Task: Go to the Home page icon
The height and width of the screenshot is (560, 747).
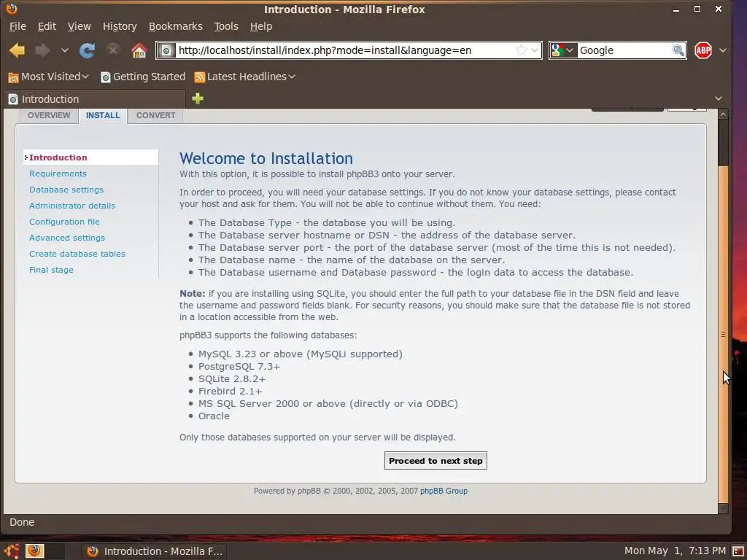Action: pyautogui.click(x=139, y=50)
